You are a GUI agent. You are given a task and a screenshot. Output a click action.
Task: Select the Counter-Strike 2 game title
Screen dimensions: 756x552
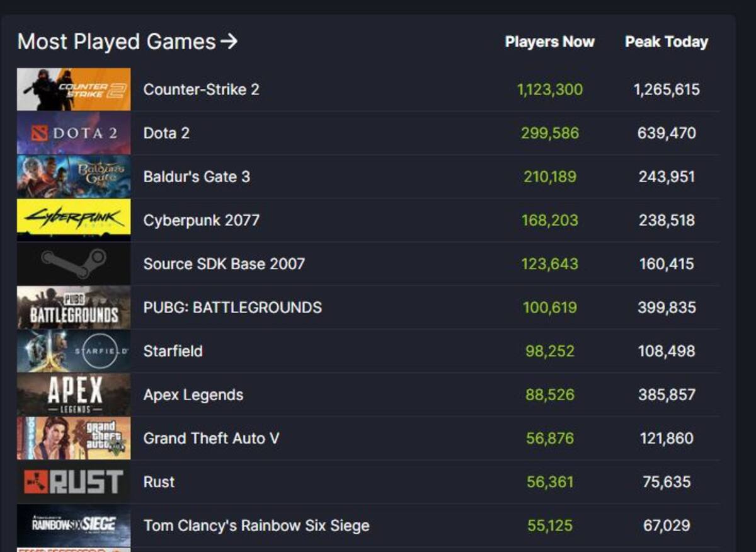(x=201, y=89)
